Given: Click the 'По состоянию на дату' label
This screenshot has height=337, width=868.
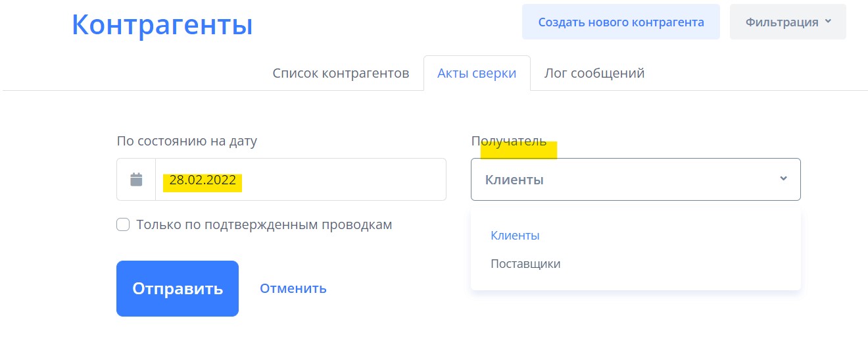Looking at the screenshot, I should coord(187,141).
